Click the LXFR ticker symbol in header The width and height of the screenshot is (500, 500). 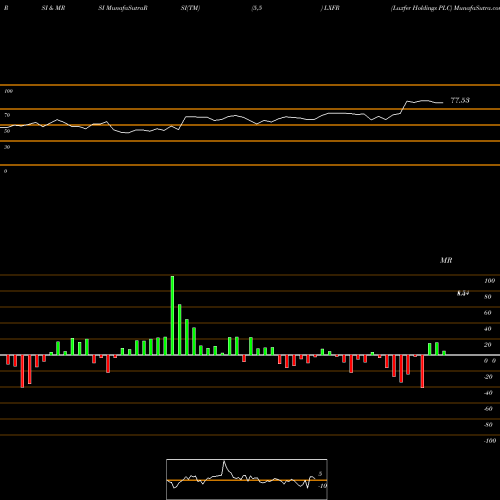pyautogui.click(x=332, y=8)
